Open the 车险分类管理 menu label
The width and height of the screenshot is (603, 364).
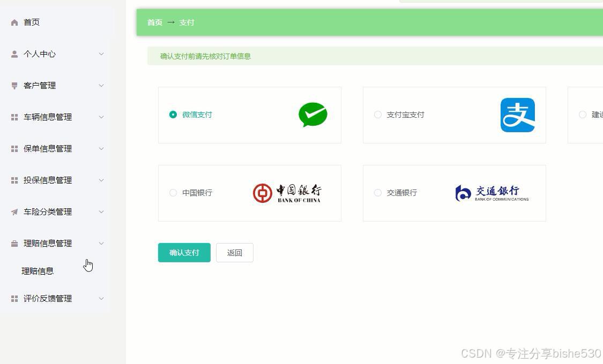click(x=48, y=212)
